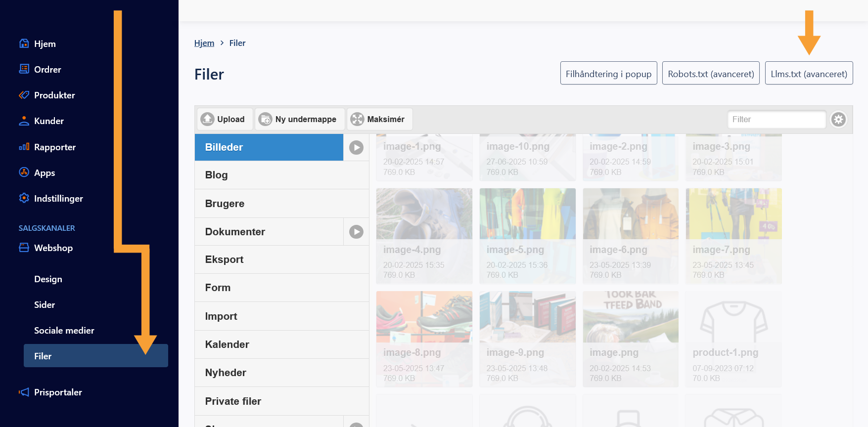This screenshot has height=427, width=868.
Task: Open Prisportaler in sidebar
Action: tap(58, 392)
